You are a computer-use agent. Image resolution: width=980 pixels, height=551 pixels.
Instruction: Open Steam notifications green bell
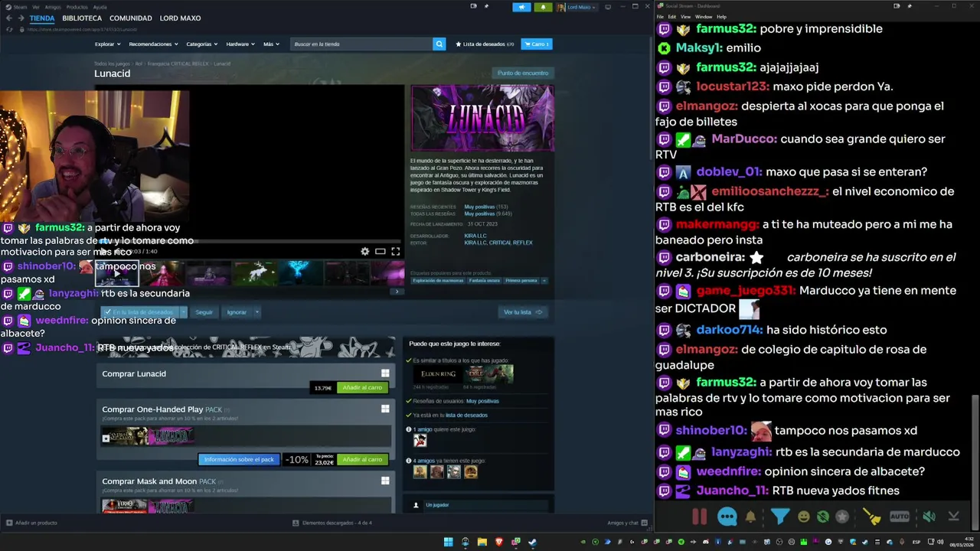point(543,7)
